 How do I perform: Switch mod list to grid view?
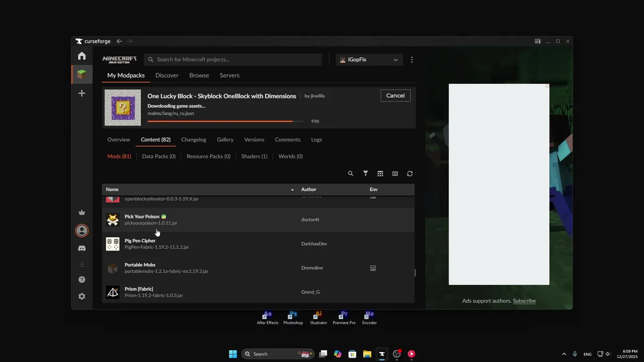(380, 173)
